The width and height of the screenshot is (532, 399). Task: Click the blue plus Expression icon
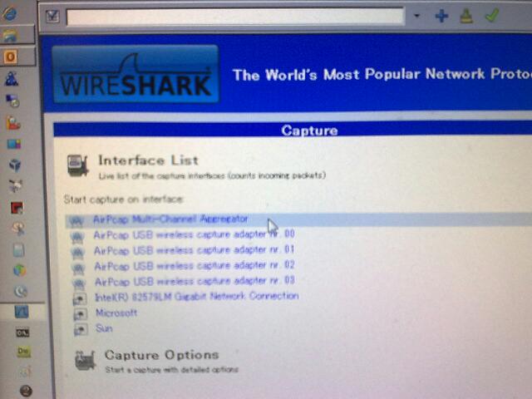click(441, 16)
